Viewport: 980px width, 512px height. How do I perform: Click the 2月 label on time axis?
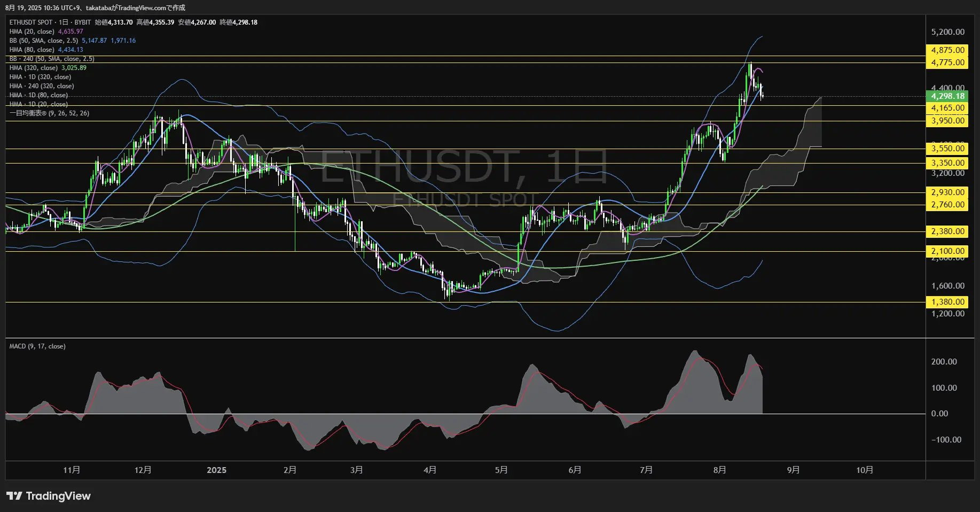tap(289, 470)
